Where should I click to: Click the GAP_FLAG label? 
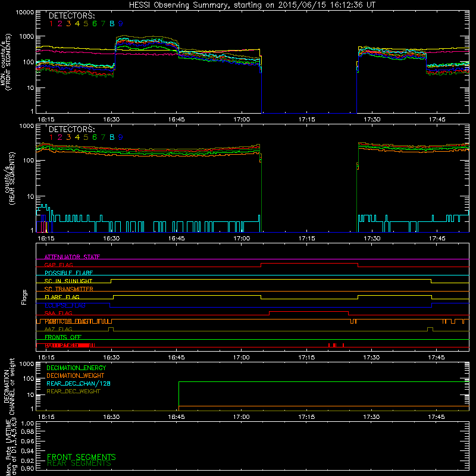[58, 265]
